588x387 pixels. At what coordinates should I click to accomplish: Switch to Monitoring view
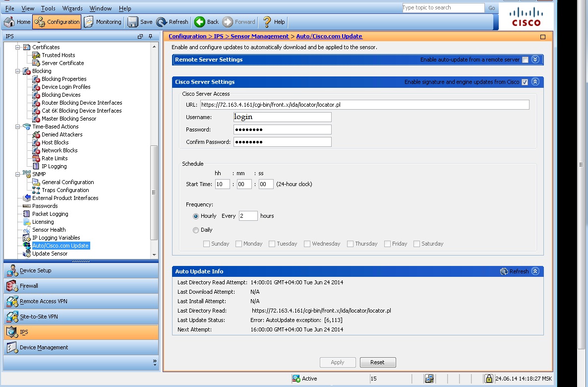[x=103, y=22]
